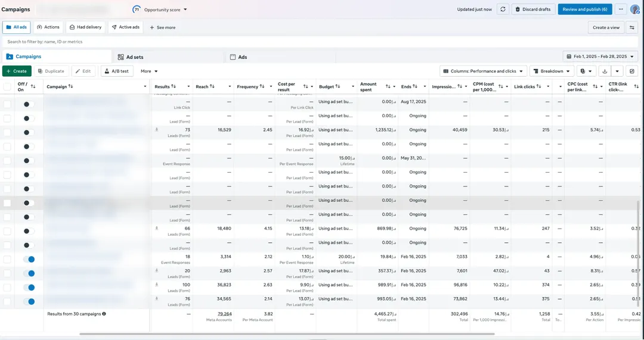Image resolution: width=644 pixels, height=340 pixels.
Task: Click the A/B test button
Action: click(x=117, y=71)
